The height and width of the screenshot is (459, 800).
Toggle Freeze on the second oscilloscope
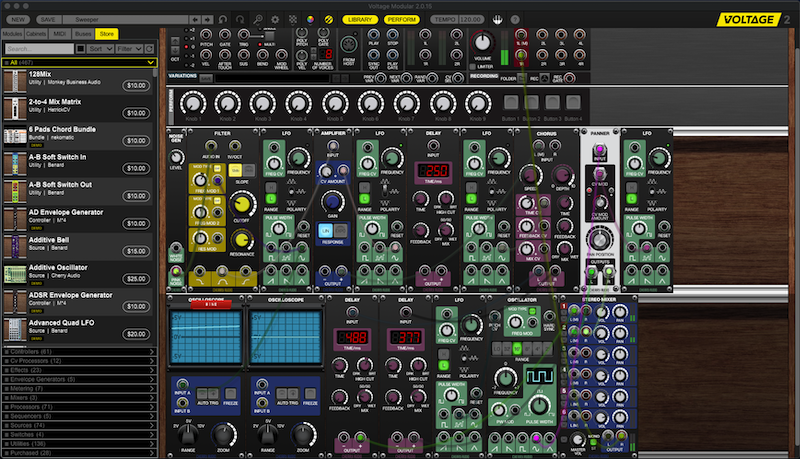pos(310,393)
